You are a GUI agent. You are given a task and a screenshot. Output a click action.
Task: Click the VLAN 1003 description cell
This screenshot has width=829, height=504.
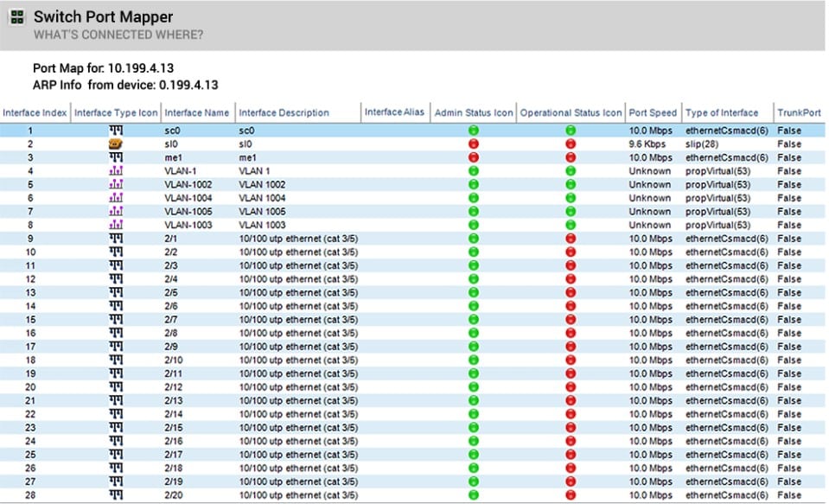click(262, 225)
